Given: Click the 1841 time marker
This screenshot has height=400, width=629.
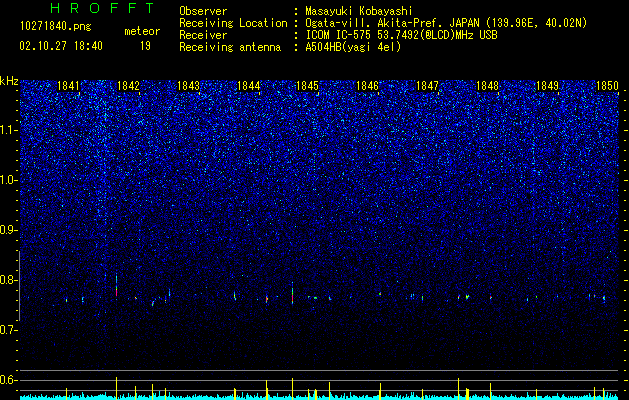Looking at the screenshot, I should [69, 86].
